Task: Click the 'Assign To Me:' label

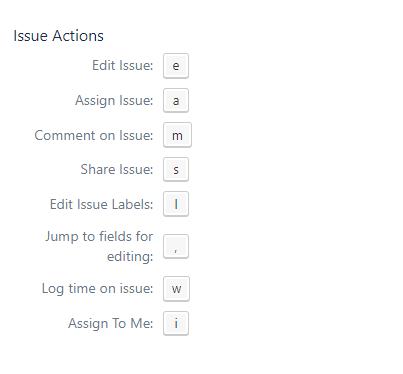Action: tap(111, 324)
